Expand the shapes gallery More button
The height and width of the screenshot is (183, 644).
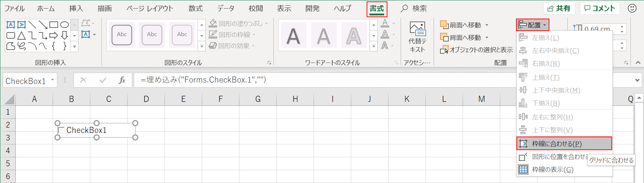[x=75, y=46]
